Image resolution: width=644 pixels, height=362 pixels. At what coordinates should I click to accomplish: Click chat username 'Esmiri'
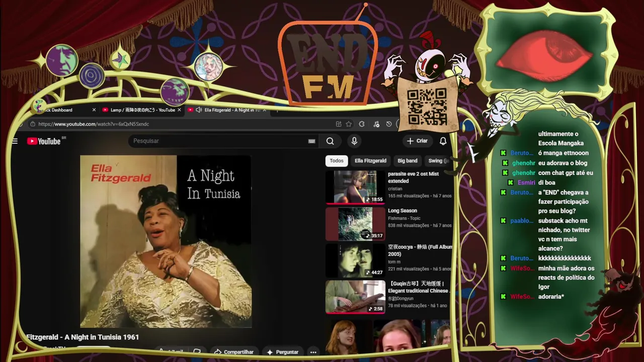coord(526,183)
